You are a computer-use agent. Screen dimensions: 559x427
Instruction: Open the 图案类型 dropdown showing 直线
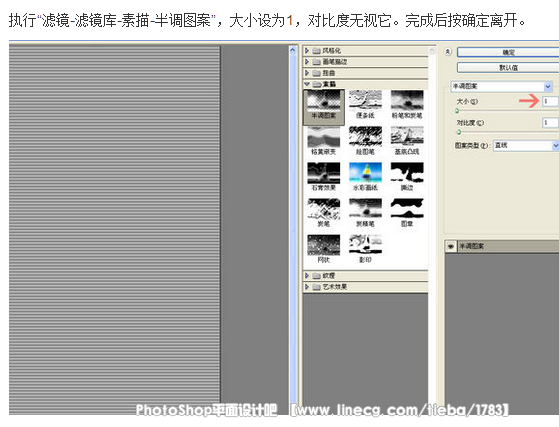pos(526,145)
